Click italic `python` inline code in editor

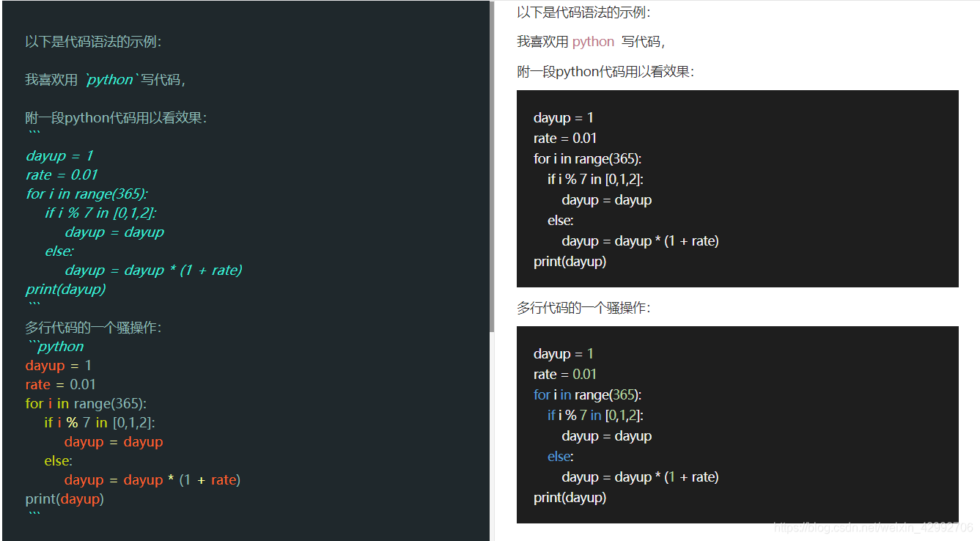(110, 80)
